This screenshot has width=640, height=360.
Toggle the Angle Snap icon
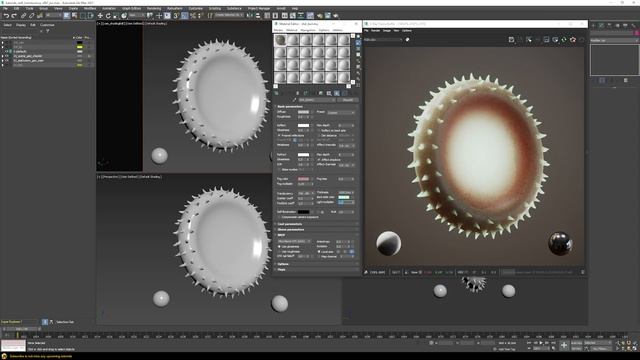pos(184,16)
